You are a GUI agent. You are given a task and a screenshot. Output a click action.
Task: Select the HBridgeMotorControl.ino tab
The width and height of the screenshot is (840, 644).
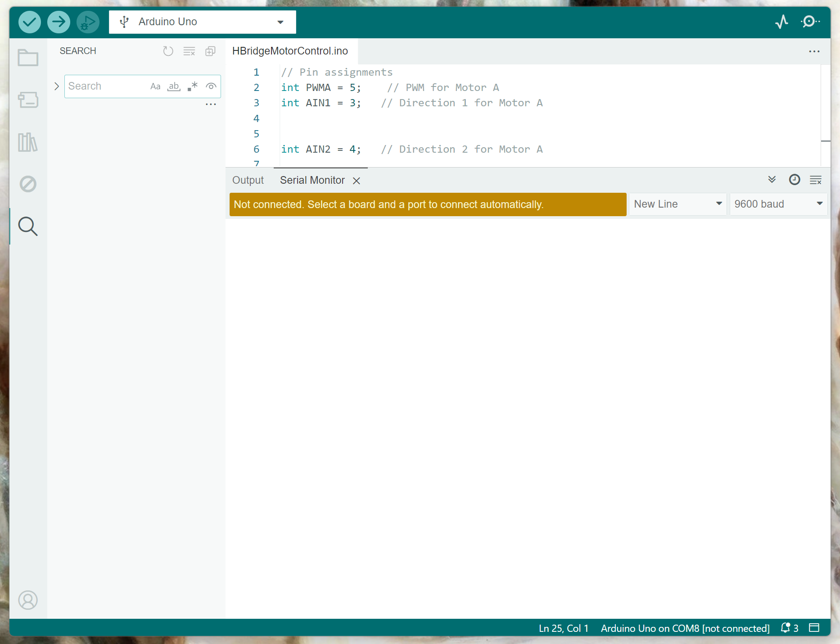290,51
